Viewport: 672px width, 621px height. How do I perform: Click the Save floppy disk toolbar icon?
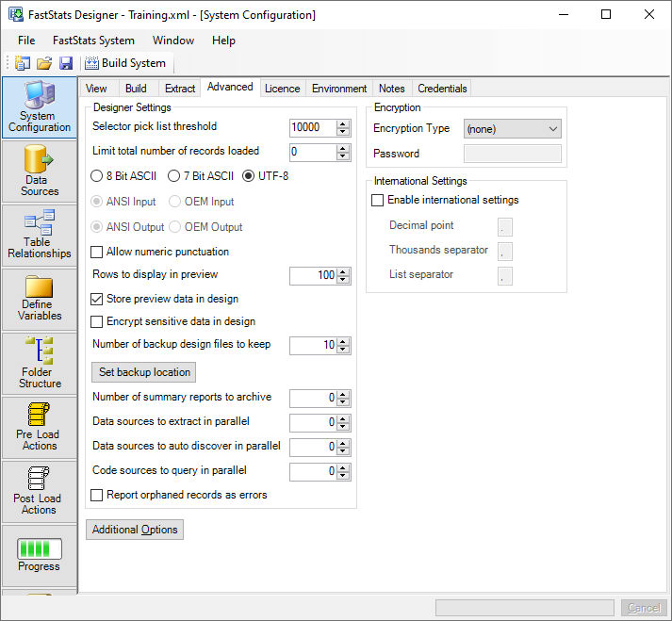pyautogui.click(x=66, y=63)
